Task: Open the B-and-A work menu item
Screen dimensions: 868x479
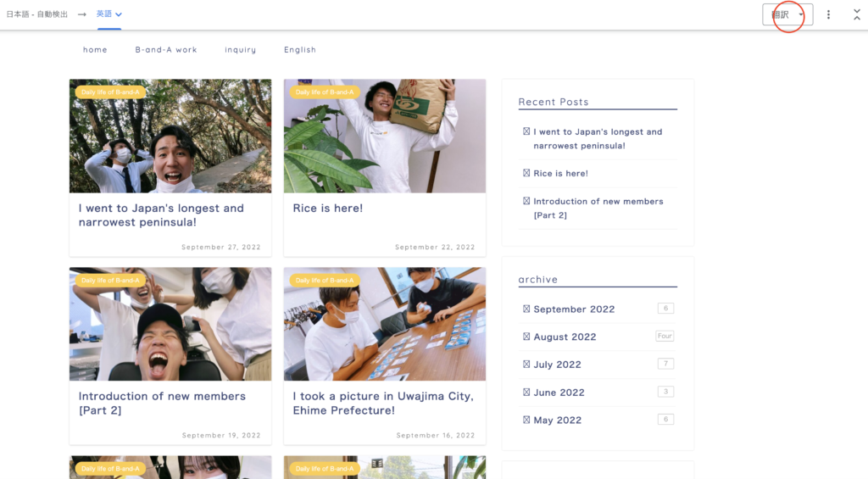Action: 166,50
